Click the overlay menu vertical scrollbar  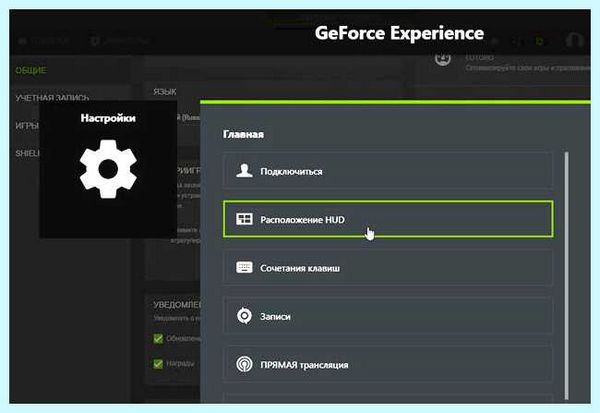[566, 276]
